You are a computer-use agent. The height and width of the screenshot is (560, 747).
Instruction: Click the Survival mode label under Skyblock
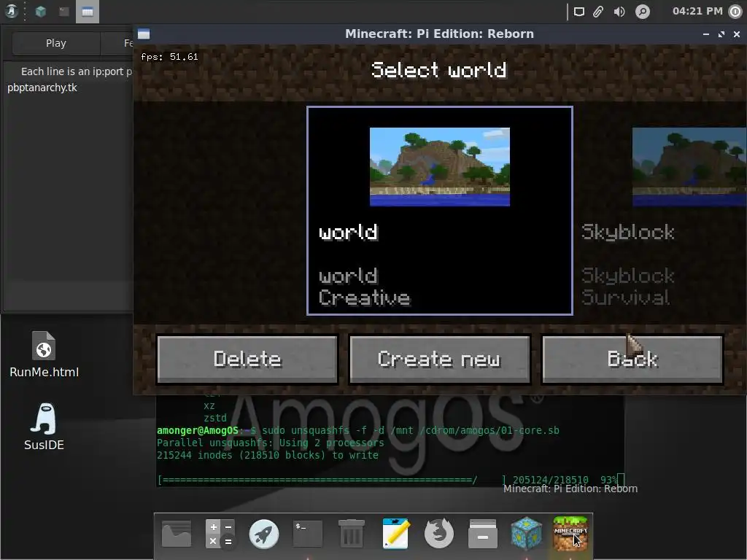pyautogui.click(x=625, y=297)
